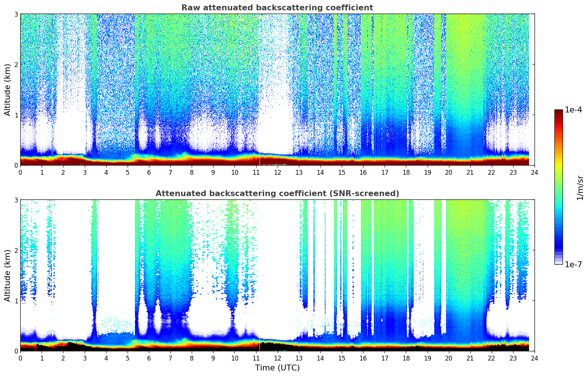The height and width of the screenshot is (376, 588).
Task: Click time tick "24" under the SNR-screened plot
Action: click(x=535, y=358)
